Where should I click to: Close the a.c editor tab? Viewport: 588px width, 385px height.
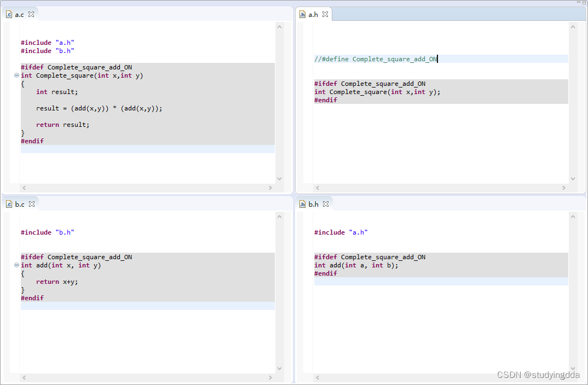point(32,14)
